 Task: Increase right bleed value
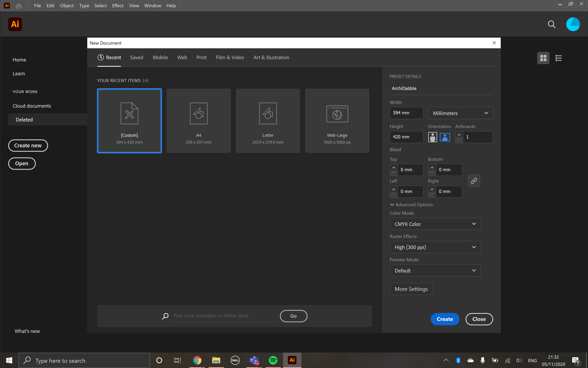click(432, 189)
